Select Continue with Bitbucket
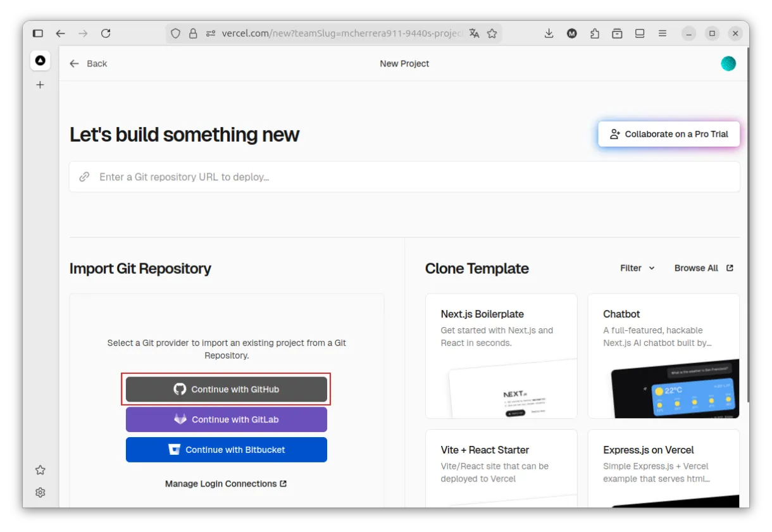The height and width of the screenshot is (532, 772). [227, 450]
